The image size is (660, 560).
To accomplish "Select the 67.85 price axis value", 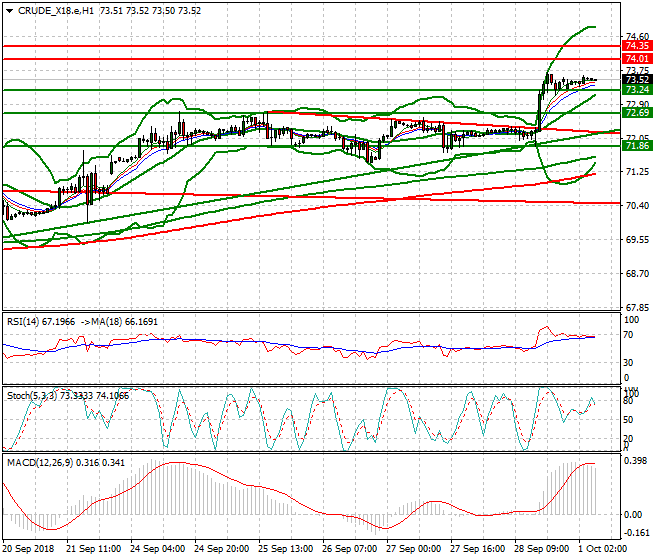I will [637, 307].
